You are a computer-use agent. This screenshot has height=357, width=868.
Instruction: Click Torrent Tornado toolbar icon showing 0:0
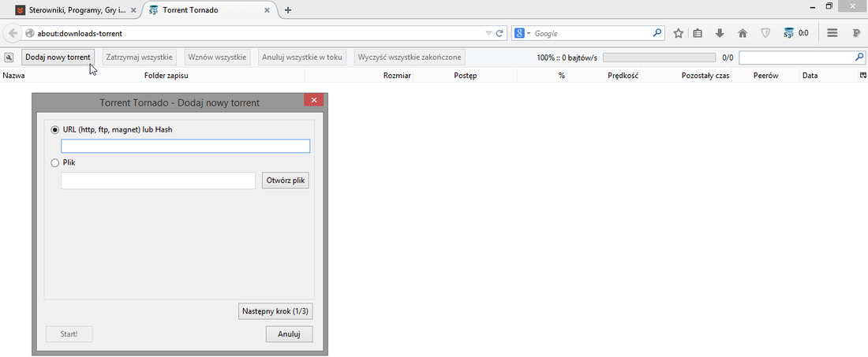pyautogui.click(x=796, y=33)
